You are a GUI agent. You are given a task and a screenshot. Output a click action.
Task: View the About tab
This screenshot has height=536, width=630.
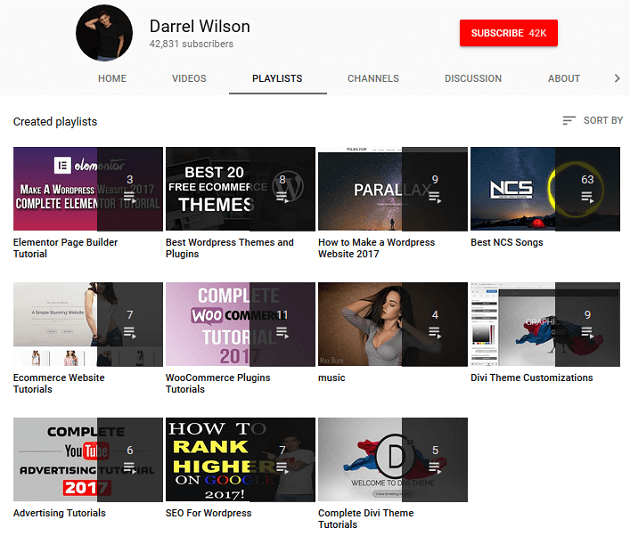pyautogui.click(x=564, y=78)
